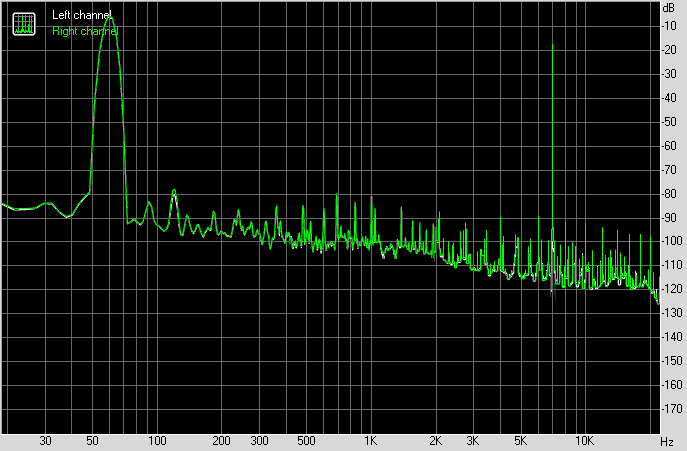Click the 200 Hz frequency label
This screenshot has width=687, height=451.
point(221,441)
